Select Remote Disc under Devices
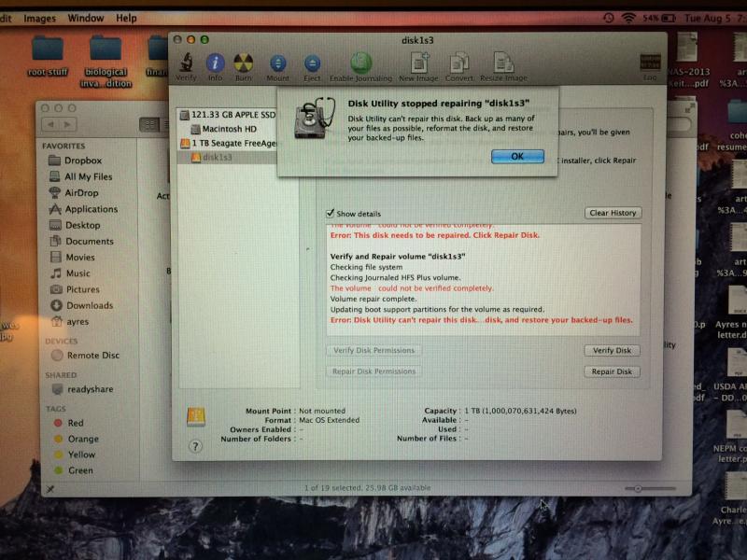The height and width of the screenshot is (560, 747). click(85, 356)
